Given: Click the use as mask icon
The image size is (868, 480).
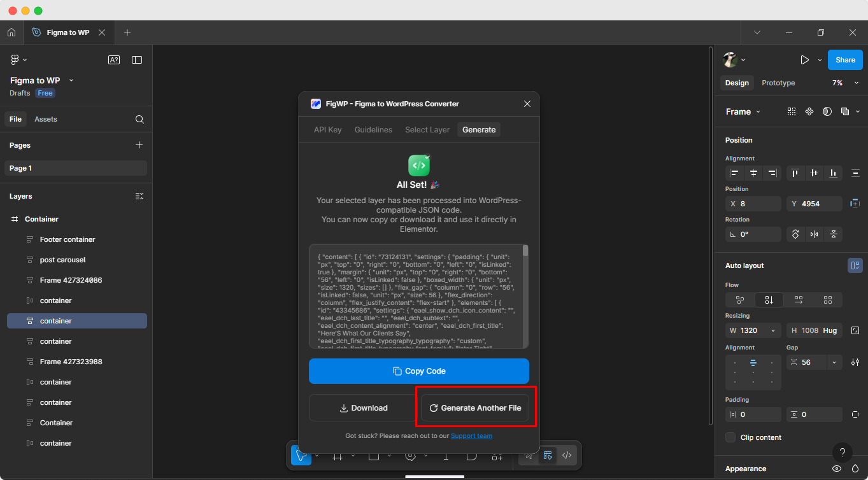Looking at the screenshot, I should tap(827, 111).
